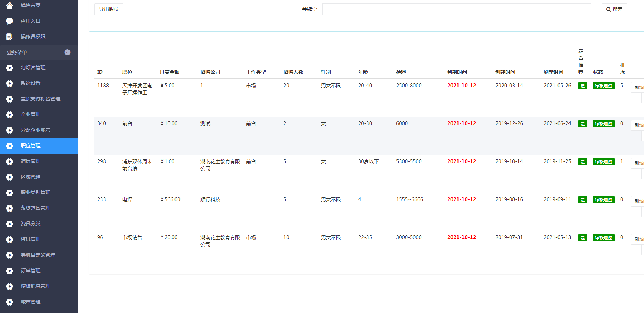Click the gear icon next to 城市管理

coord(10,302)
